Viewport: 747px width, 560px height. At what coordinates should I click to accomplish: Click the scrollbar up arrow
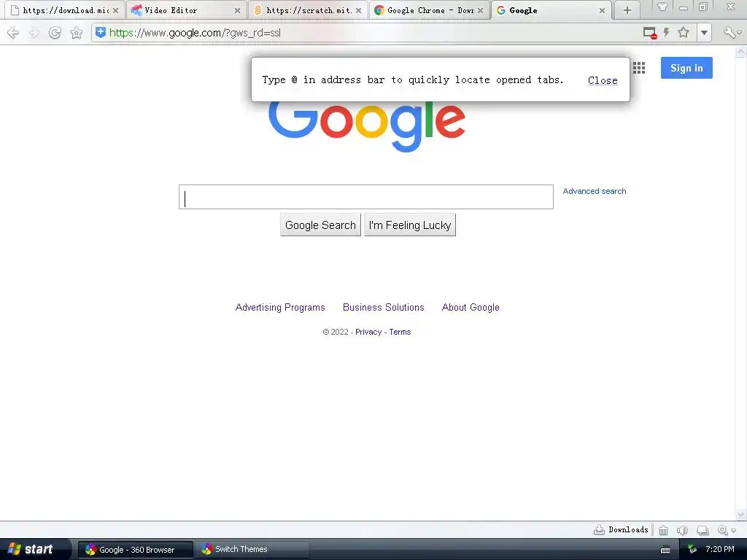click(x=741, y=50)
